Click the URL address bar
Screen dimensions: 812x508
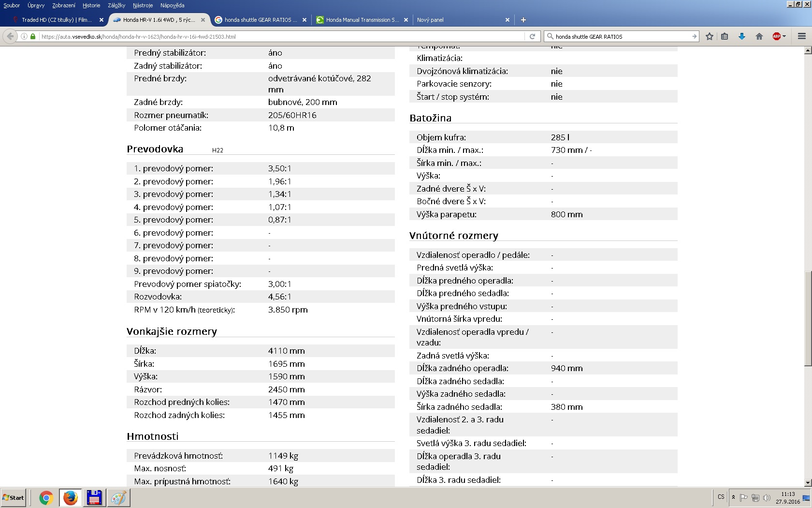click(x=280, y=36)
